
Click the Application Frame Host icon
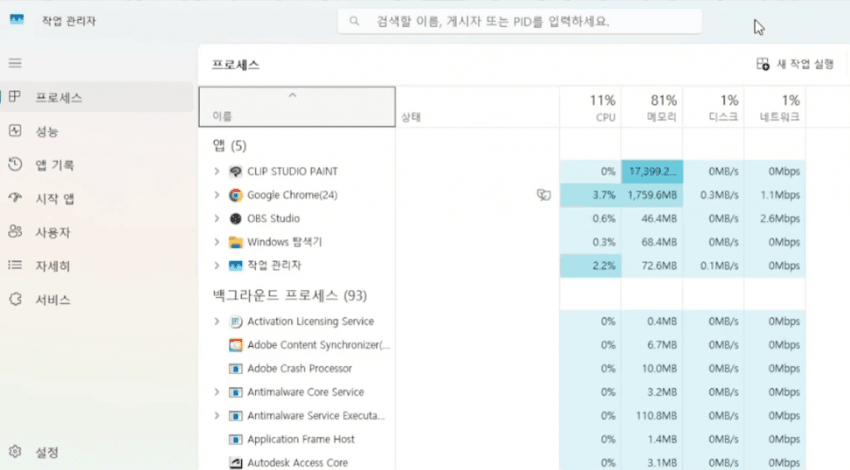tap(235, 439)
